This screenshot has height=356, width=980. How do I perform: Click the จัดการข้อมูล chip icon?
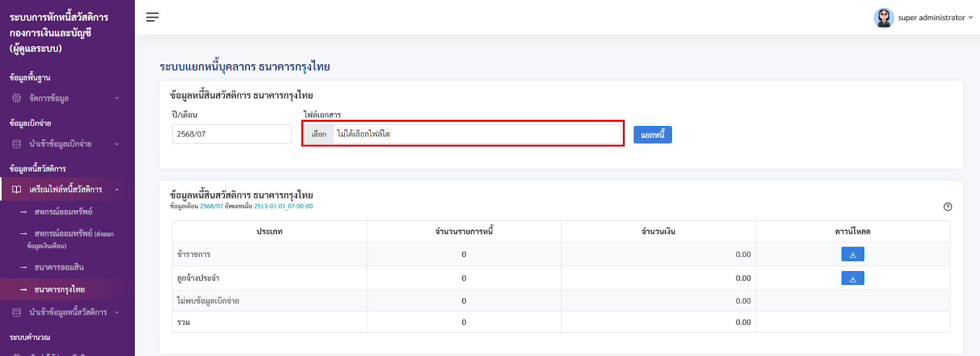pyautogui.click(x=17, y=98)
